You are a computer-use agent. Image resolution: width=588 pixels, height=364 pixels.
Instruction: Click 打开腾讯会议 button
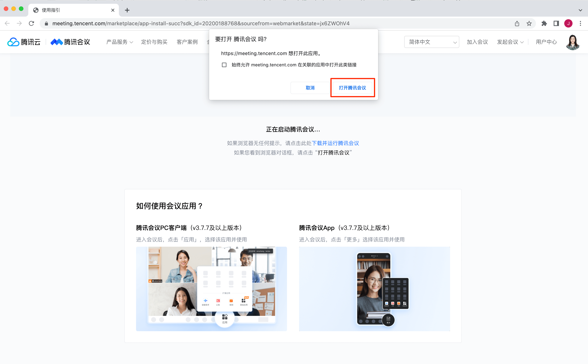pyautogui.click(x=352, y=88)
